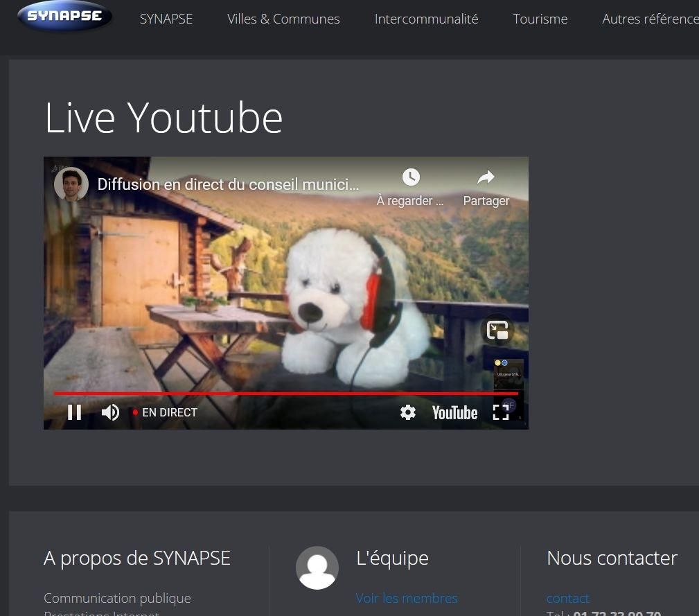Image resolution: width=699 pixels, height=616 pixels.
Task: Enter fullscreen mode on the video
Action: tap(500, 412)
